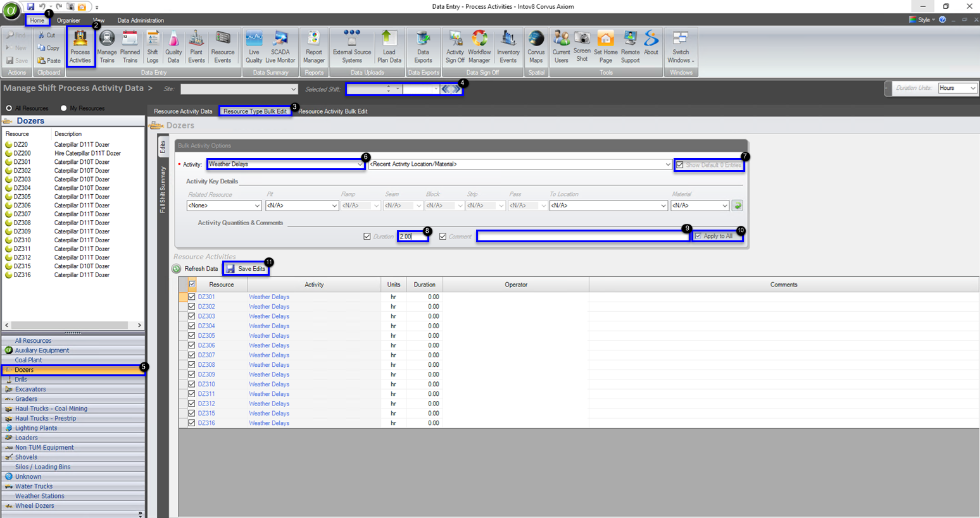Select the My Resources radio button
This screenshot has height=518, width=980.
pyautogui.click(x=63, y=108)
